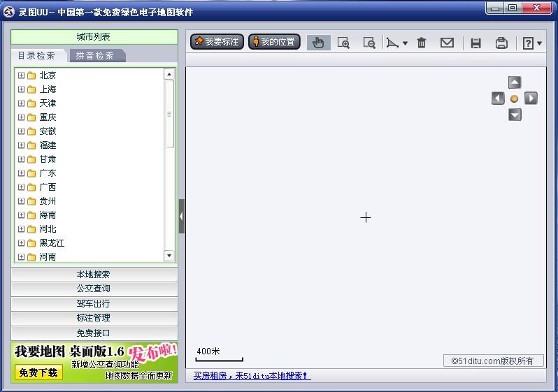Pan map up with arrow button
This screenshot has height=392, width=558.
point(515,82)
